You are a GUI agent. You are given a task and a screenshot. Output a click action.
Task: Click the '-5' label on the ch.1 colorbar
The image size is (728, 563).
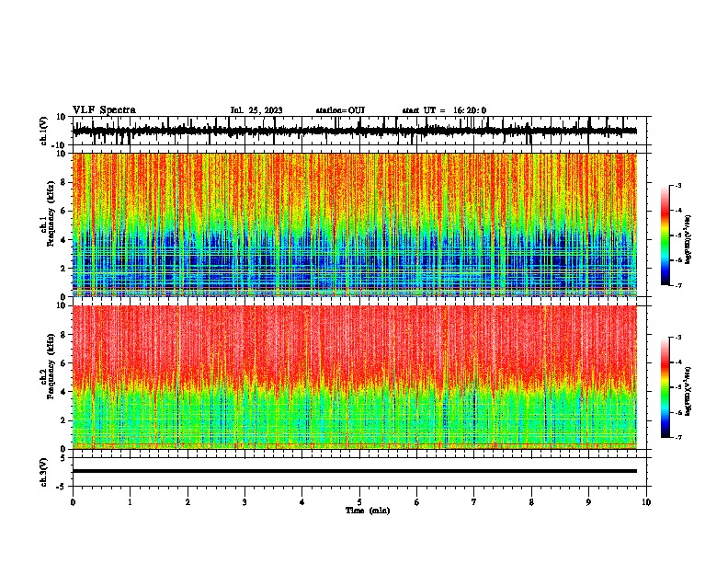pyautogui.click(x=677, y=236)
